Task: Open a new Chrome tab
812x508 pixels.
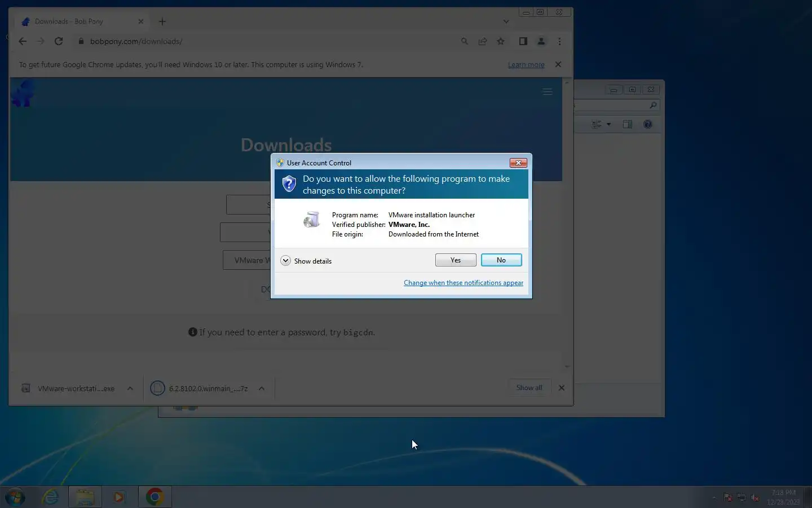Action: (x=162, y=21)
